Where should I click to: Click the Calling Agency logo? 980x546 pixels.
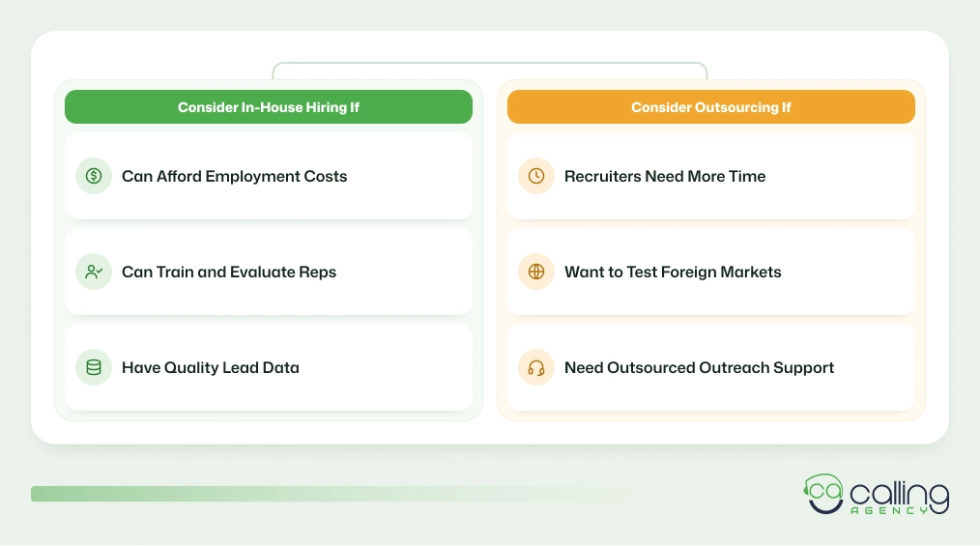(x=877, y=494)
